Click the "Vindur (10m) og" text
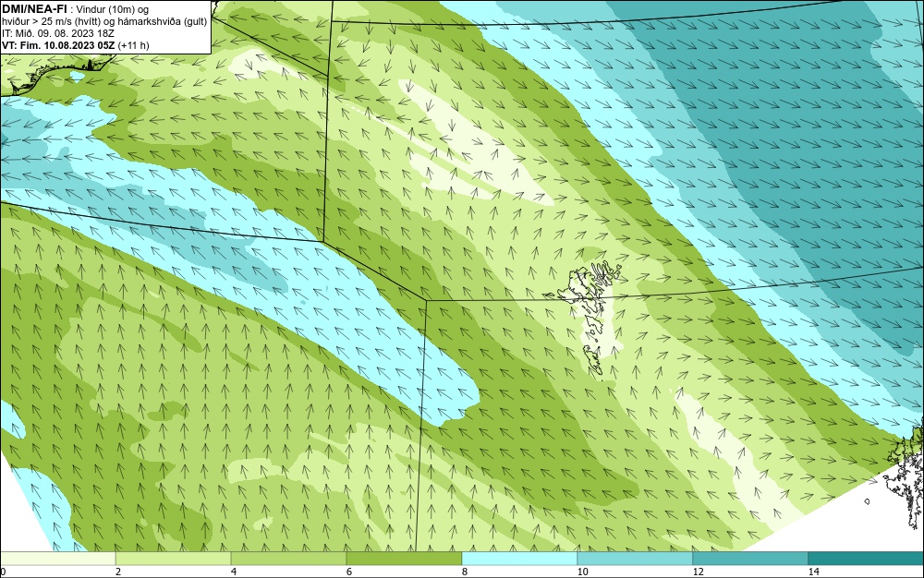 (113, 9)
